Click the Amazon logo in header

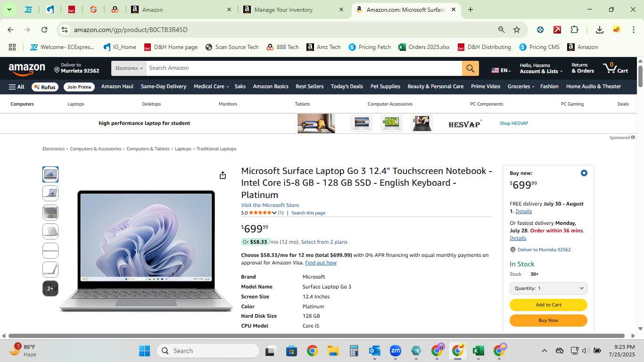pyautogui.click(x=27, y=69)
